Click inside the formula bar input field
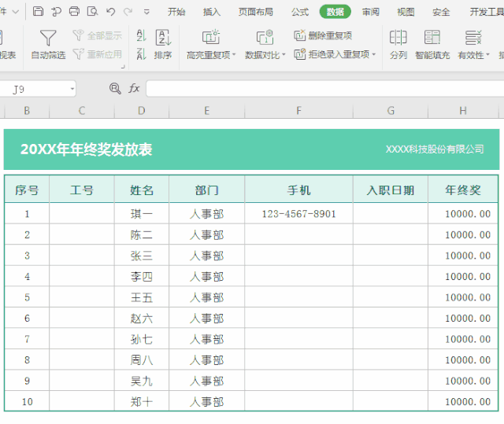The image size is (504, 424). 315,89
